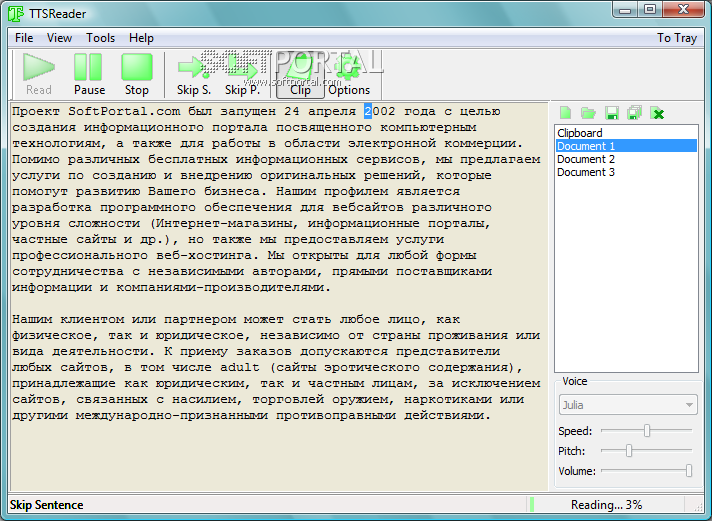Click the word adult in the text
The image size is (712, 521).
pyautogui.click(x=240, y=367)
